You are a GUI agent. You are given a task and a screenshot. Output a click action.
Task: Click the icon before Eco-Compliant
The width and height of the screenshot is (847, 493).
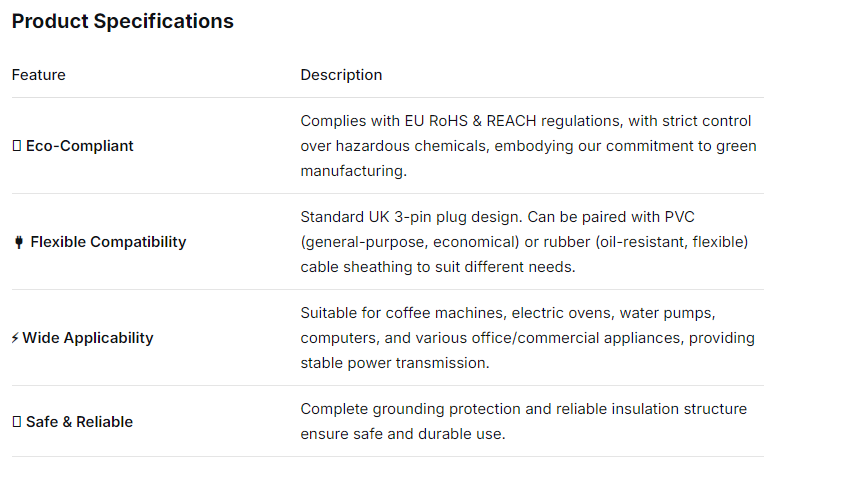[x=16, y=146]
